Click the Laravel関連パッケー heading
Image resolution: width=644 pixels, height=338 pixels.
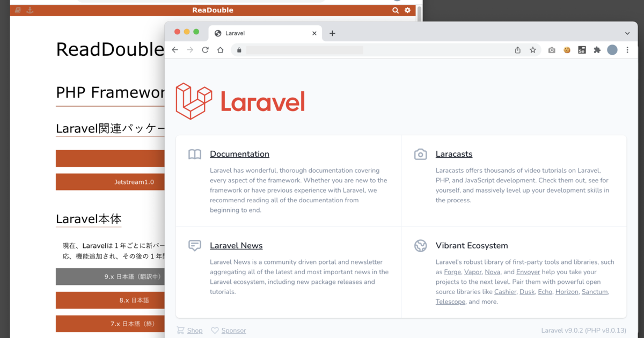(110, 129)
